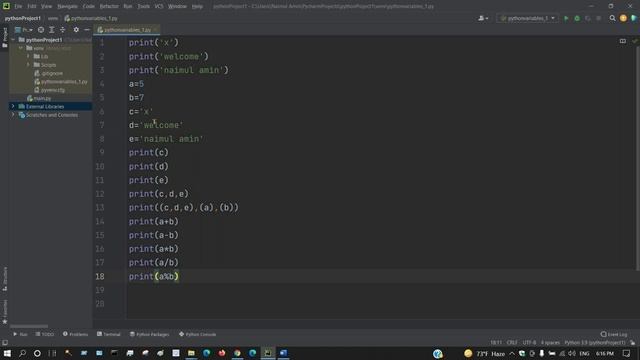Click line number 19 in gutter
The width and height of the screenshot is (640, 360).
100,290
